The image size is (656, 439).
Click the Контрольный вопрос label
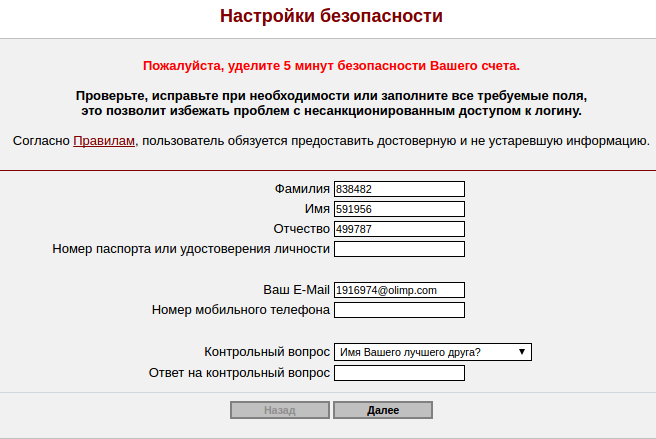click(266, 352)
